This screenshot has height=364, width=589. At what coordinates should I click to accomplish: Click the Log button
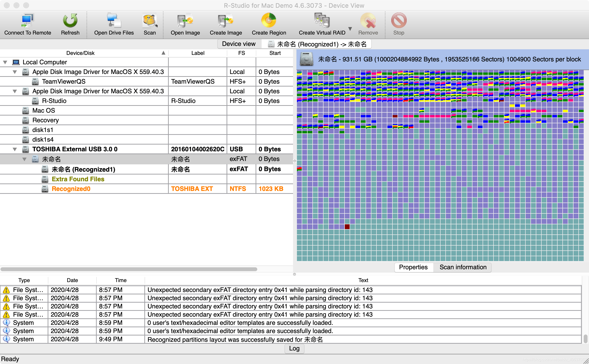[x=294, y=348]
